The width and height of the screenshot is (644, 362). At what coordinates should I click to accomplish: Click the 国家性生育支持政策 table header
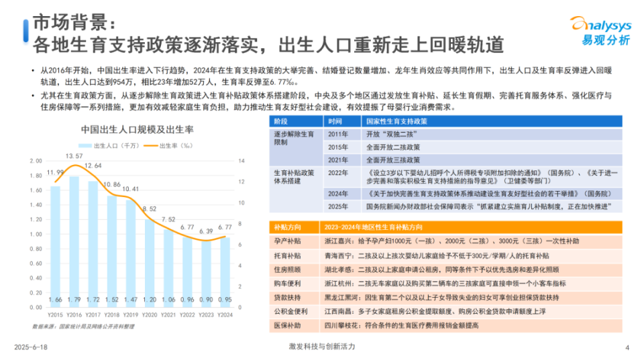click(492, 121)
